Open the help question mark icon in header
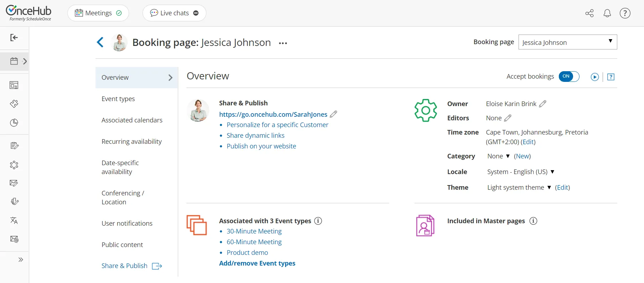This screenshot has height=283, width=644. coord(625,13)
